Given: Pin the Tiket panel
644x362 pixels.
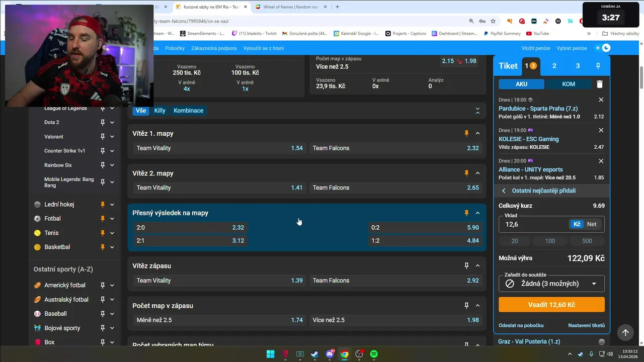Looking at the screenshot, I should (598, 66).
